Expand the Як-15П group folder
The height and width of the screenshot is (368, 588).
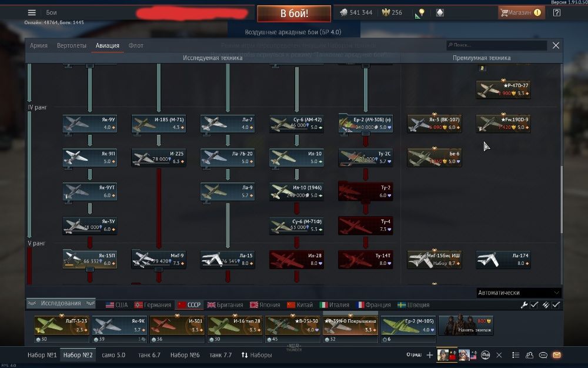click(89, 259)
